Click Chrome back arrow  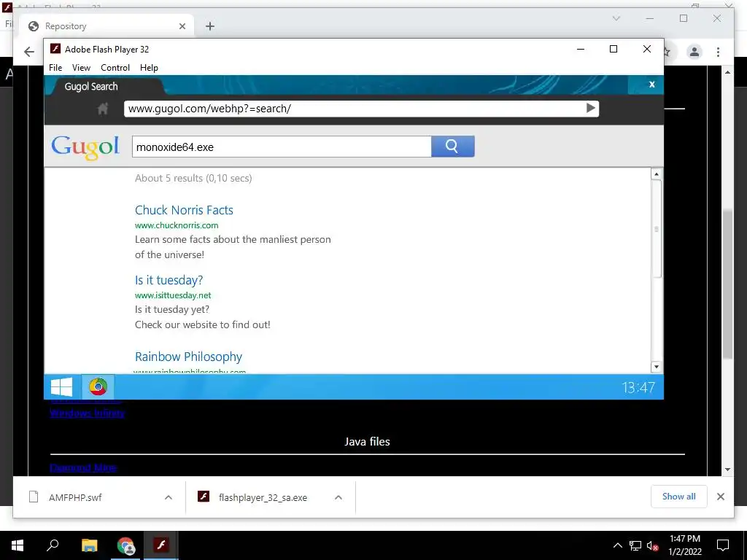[29, 52]
